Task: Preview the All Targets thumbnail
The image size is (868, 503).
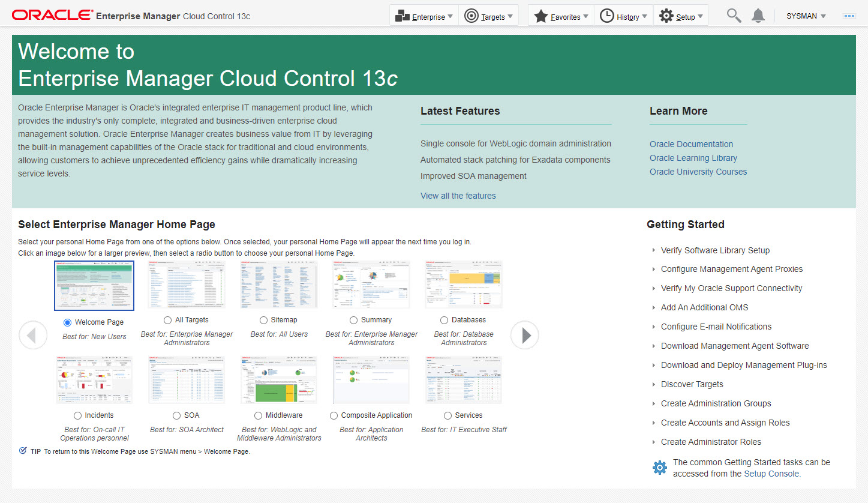Action: 187,285
